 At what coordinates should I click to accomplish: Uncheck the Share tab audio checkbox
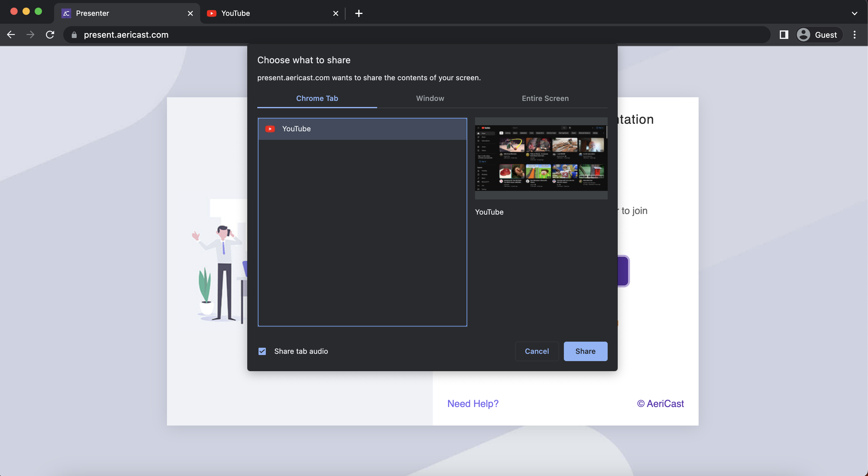262,351
